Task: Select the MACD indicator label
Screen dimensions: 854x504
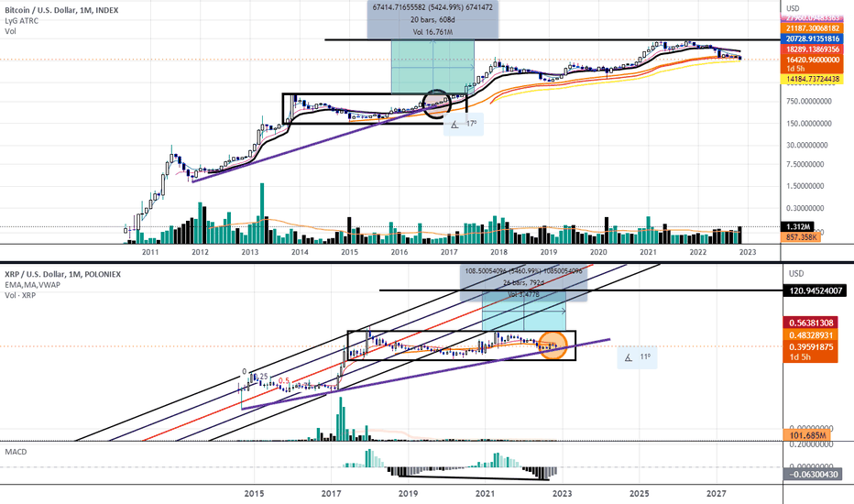Action: click(x=16, y=452)
